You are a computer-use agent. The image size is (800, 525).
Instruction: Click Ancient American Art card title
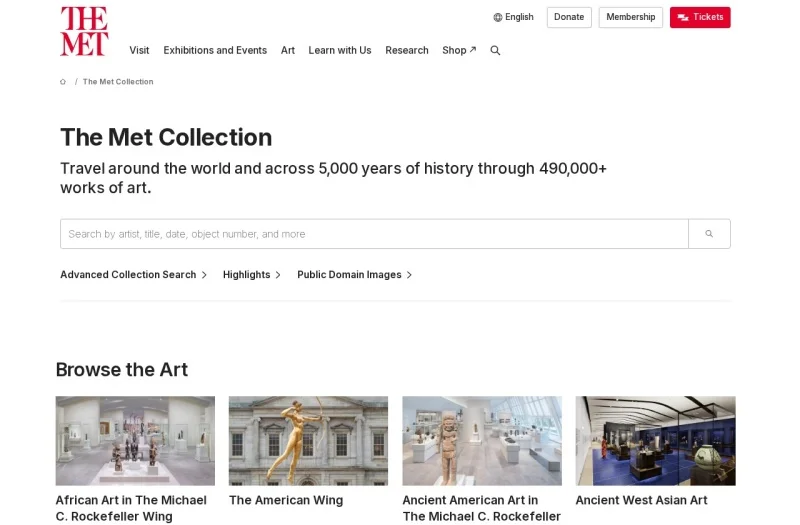482,508
